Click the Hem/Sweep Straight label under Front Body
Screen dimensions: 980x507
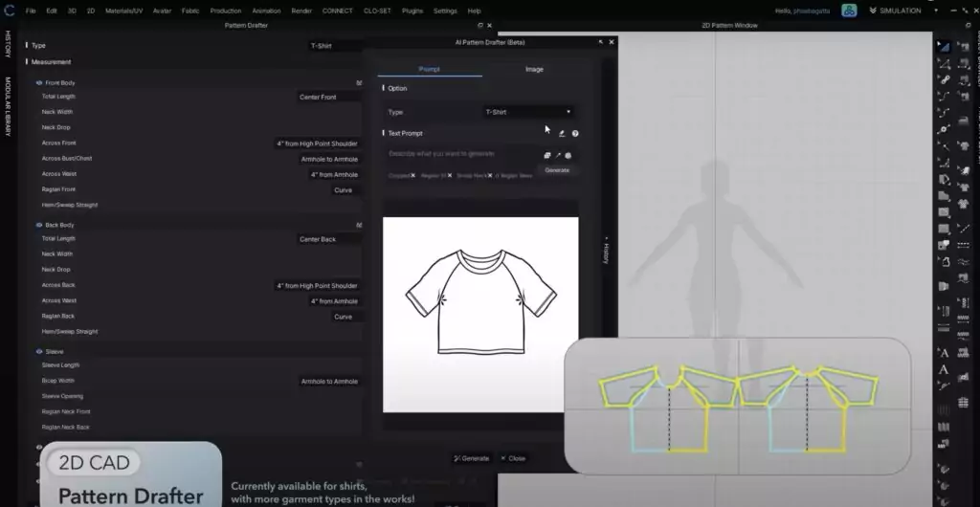pos(69,206)
